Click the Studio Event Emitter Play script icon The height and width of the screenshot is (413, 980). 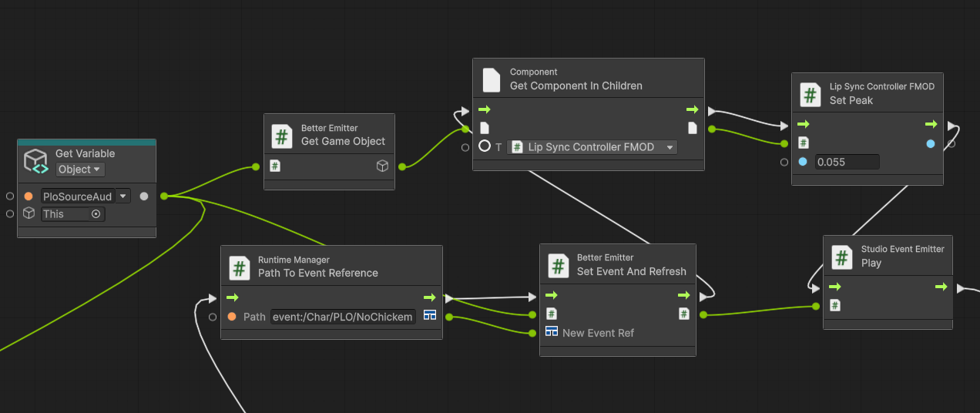pos(841,257)
